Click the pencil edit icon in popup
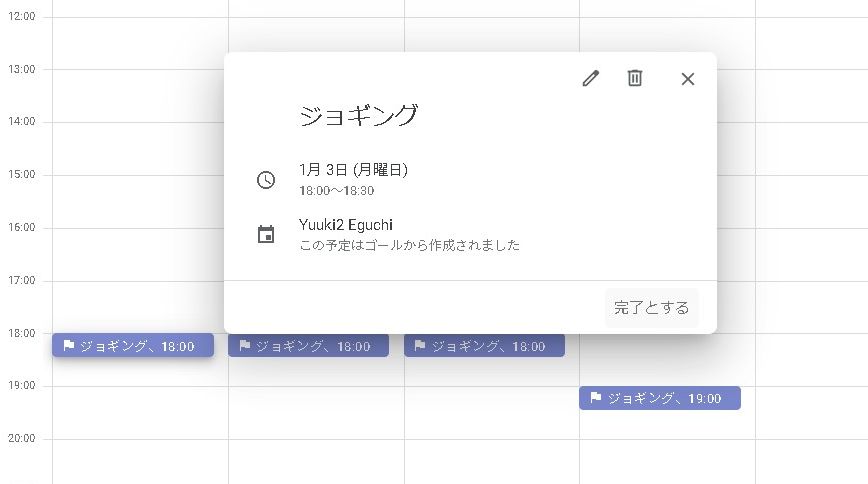The height and width of the screenshot is (484, 868). tap(591, 78)
